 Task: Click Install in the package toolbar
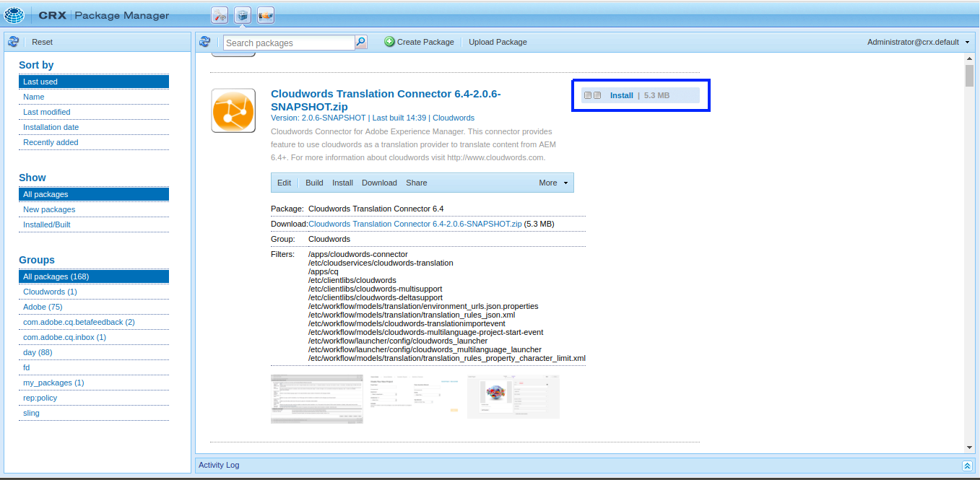[x=342, y=183]
